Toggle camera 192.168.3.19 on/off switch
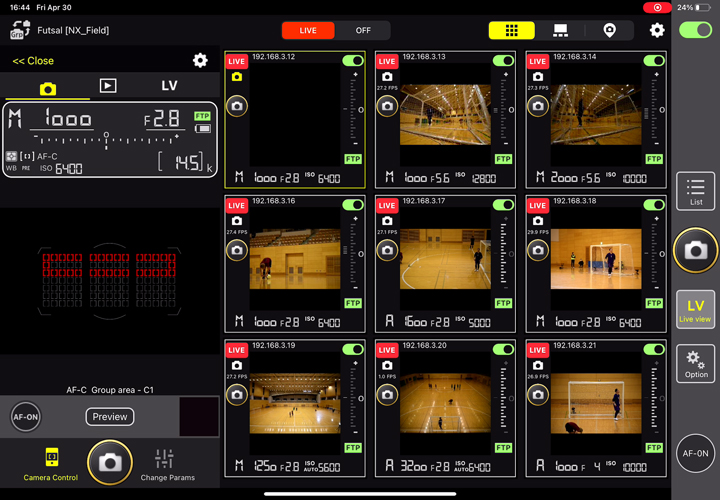 pyautogui.click(x=353, y=349)
